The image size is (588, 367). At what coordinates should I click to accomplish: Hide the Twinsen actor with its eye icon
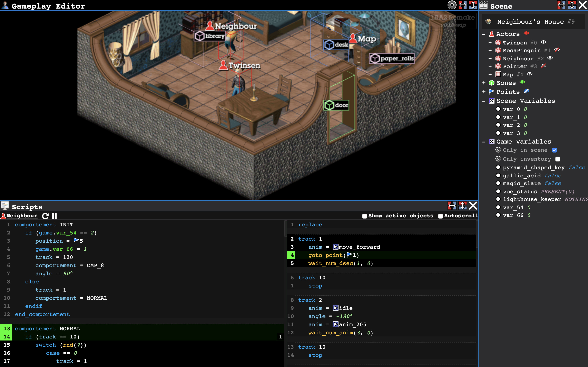click(543, 42)
